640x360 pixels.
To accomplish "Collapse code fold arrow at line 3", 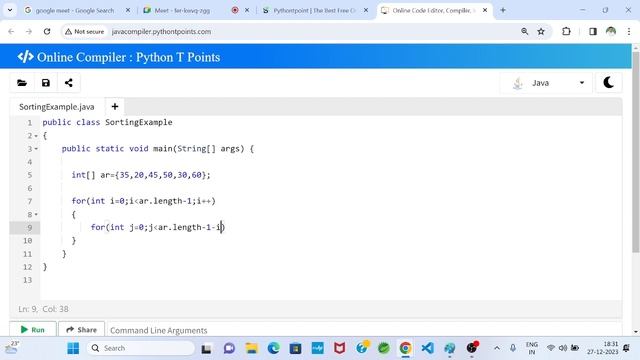I will pos(36,149).
